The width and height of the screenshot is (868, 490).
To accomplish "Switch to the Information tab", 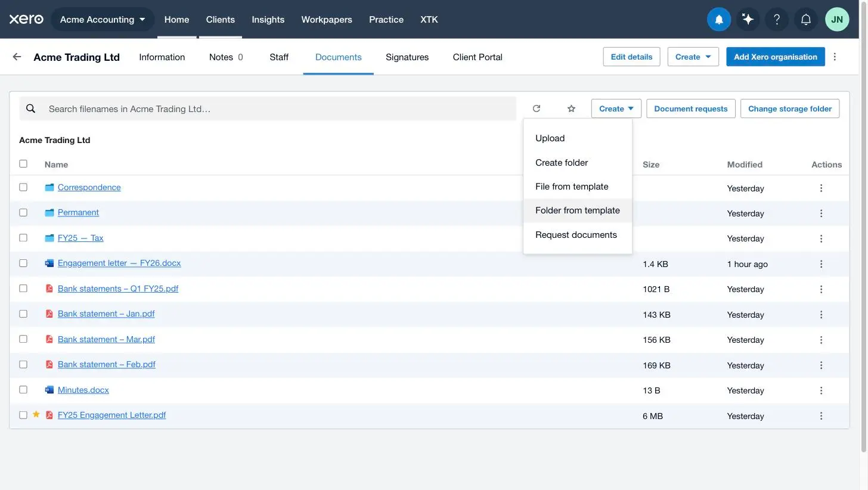I will [x=162, y=57].
